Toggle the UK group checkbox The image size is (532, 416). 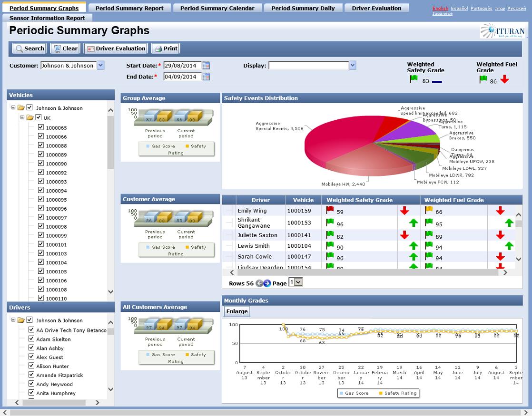coord(39,117)
